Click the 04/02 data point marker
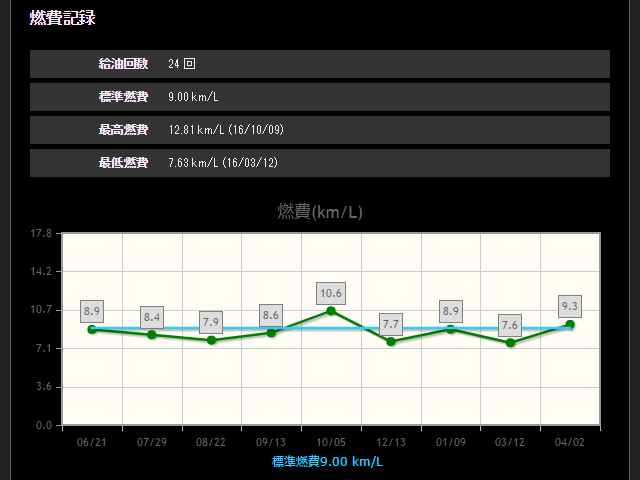640x480 pixels. [x=570, y=324]
